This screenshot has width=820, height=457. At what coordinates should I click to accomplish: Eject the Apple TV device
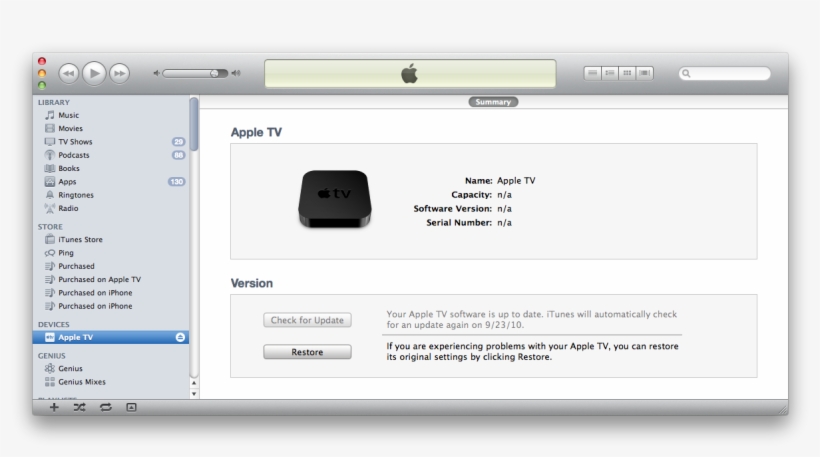pos(180,337)
